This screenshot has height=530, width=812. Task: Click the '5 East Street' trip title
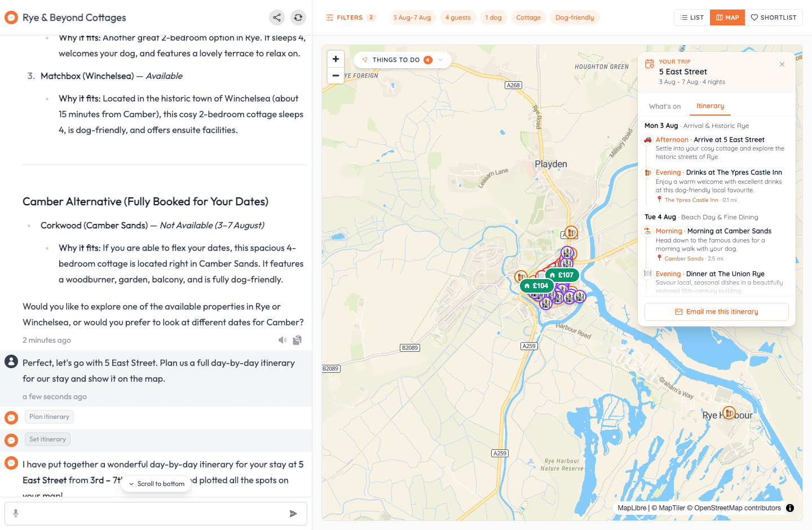coord(683,72)
